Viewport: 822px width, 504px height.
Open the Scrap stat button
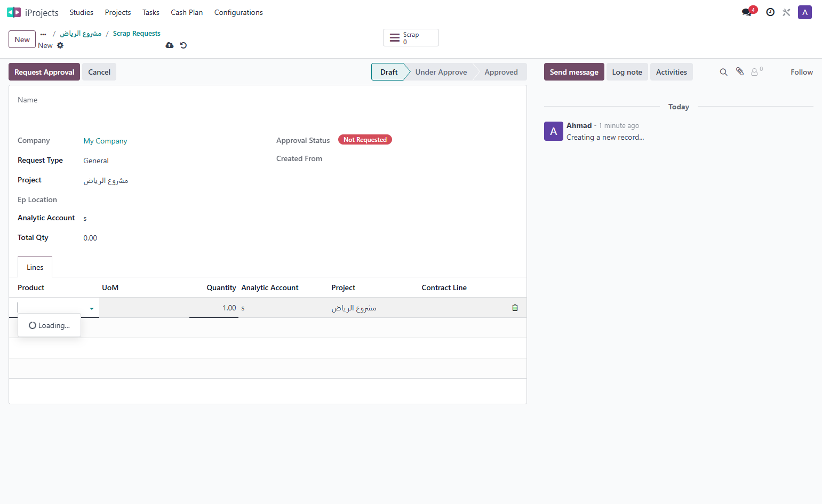pos(411,38)
